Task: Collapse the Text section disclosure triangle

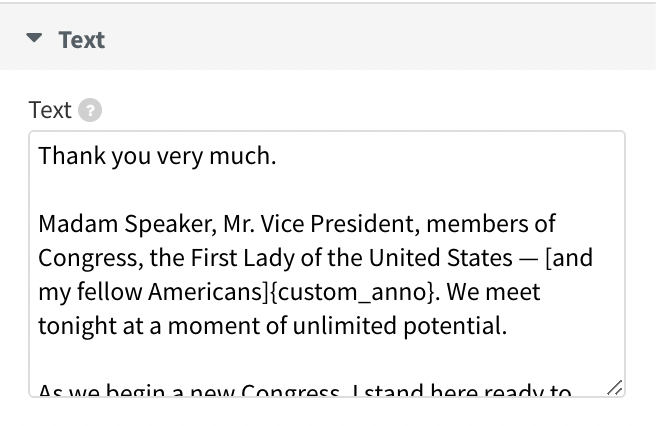Action: coord(34,38)
